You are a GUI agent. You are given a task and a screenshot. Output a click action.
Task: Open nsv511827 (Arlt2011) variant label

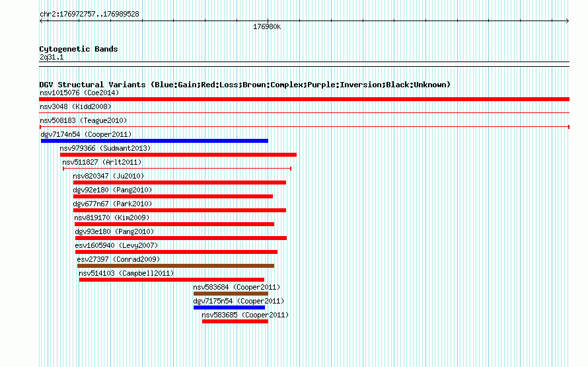point(102,162)
